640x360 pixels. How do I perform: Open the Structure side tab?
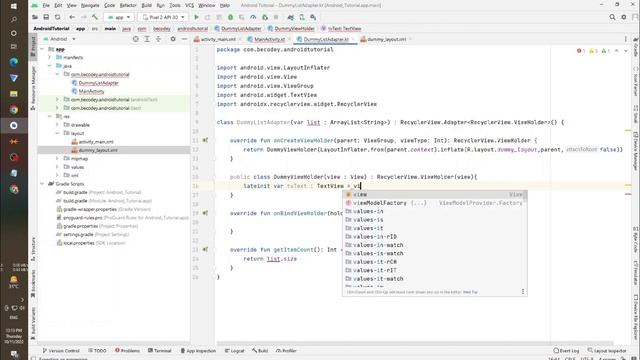33,249
